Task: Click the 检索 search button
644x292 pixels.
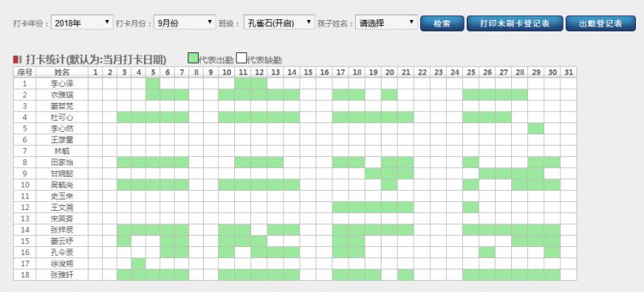Action: click(x=442, y=23)
